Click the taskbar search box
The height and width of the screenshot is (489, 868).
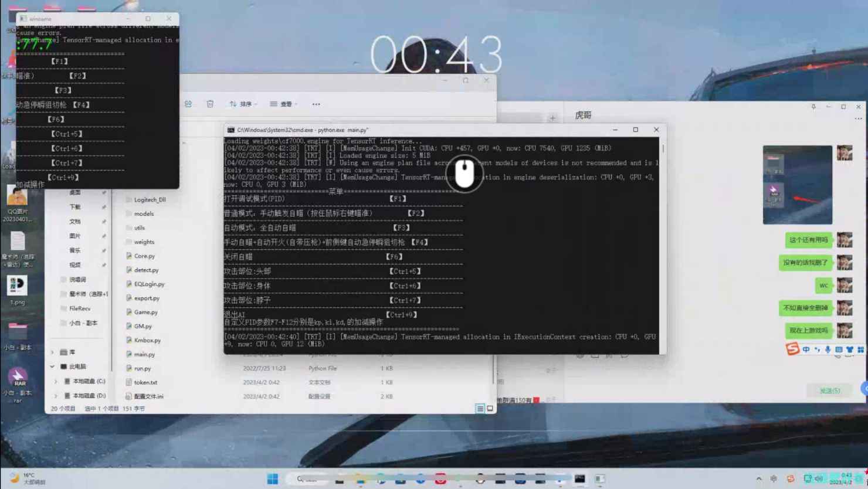(x=307, y=479)
